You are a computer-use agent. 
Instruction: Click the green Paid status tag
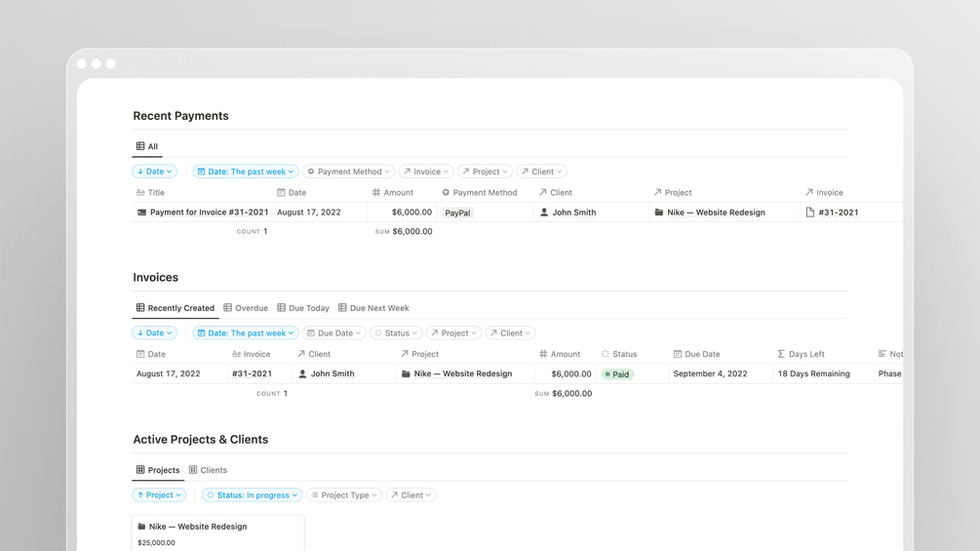(x=616, y=374)
